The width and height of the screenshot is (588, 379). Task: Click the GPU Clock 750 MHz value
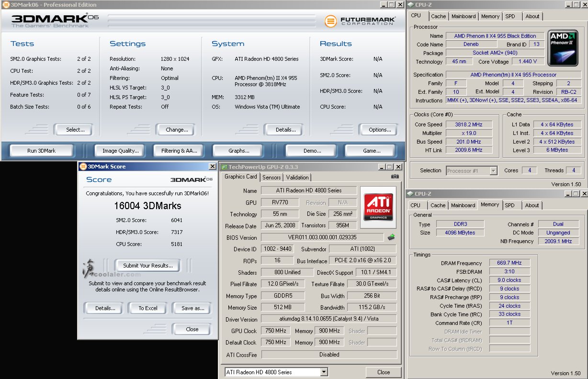click(x=275, y=331)
